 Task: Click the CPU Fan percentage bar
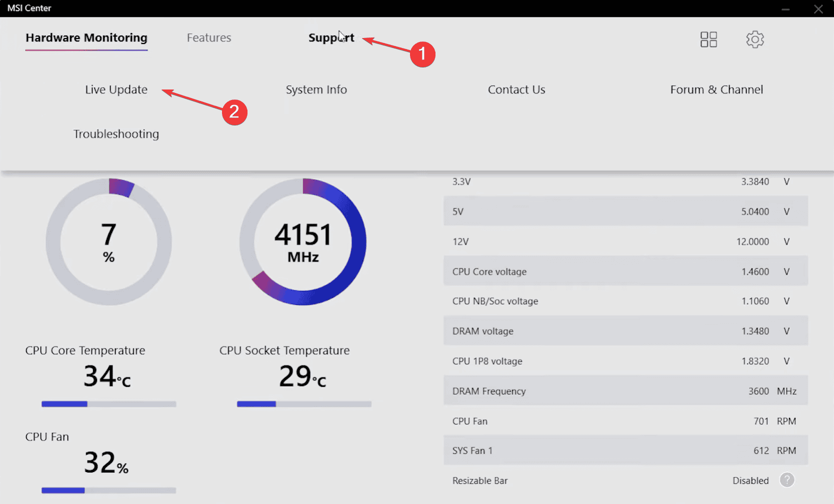109,490
